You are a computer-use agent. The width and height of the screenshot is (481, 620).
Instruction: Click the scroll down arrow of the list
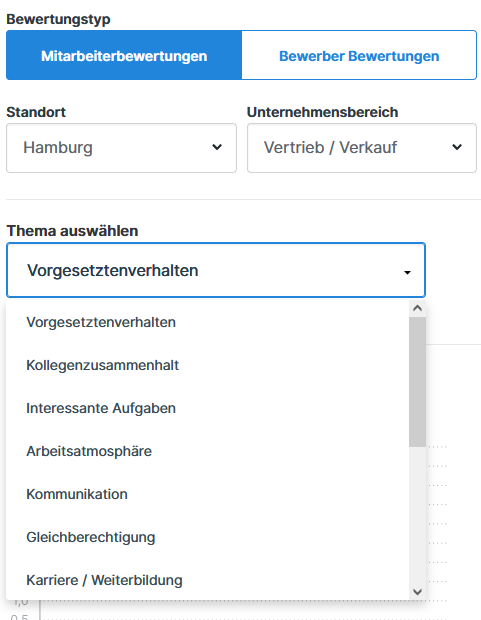coord(417,592)
